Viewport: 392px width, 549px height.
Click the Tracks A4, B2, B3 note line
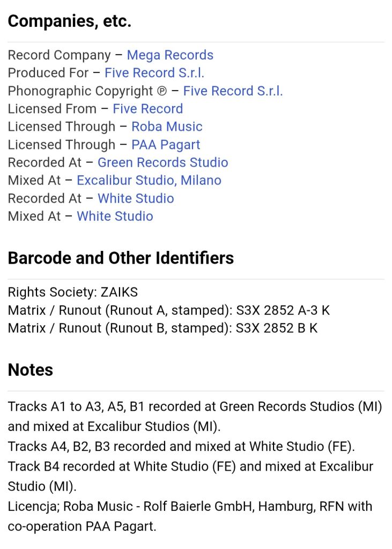tap(181, 447)
